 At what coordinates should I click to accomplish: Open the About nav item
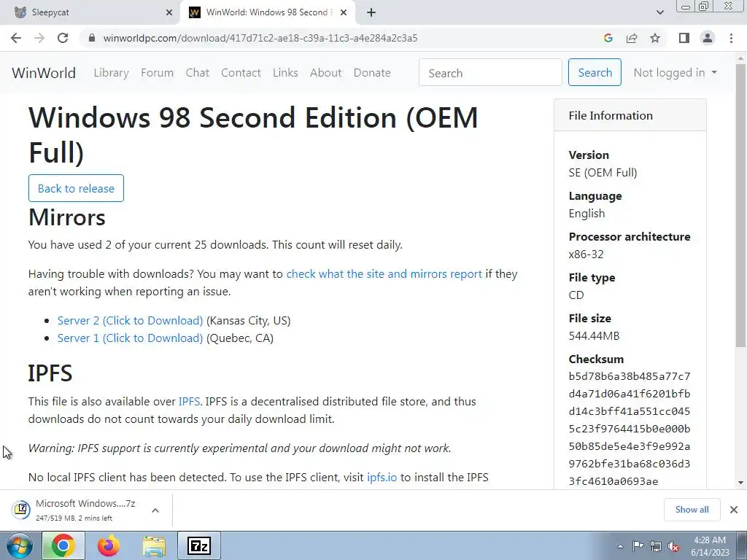[x=326, y=73]
